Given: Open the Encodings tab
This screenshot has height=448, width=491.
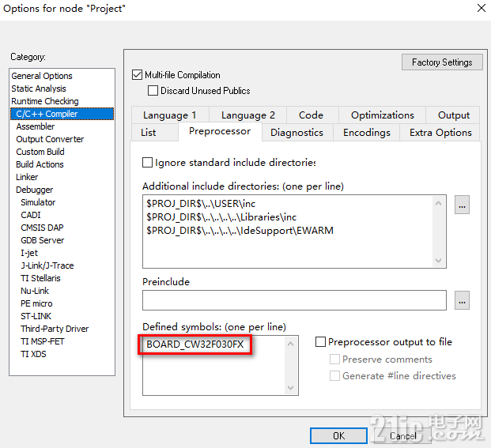Looking at the screenshot, I should 366,133.
